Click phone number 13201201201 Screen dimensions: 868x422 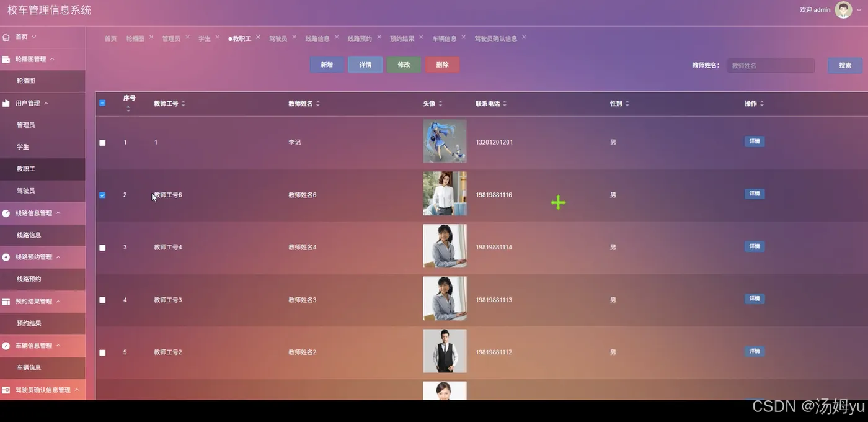tap(494, 143)
